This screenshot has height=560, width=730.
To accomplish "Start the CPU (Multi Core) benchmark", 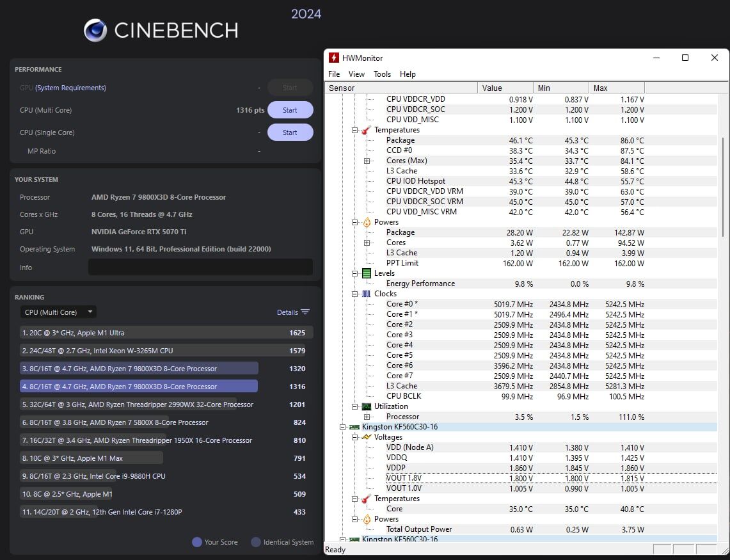I will pos(290,110).
